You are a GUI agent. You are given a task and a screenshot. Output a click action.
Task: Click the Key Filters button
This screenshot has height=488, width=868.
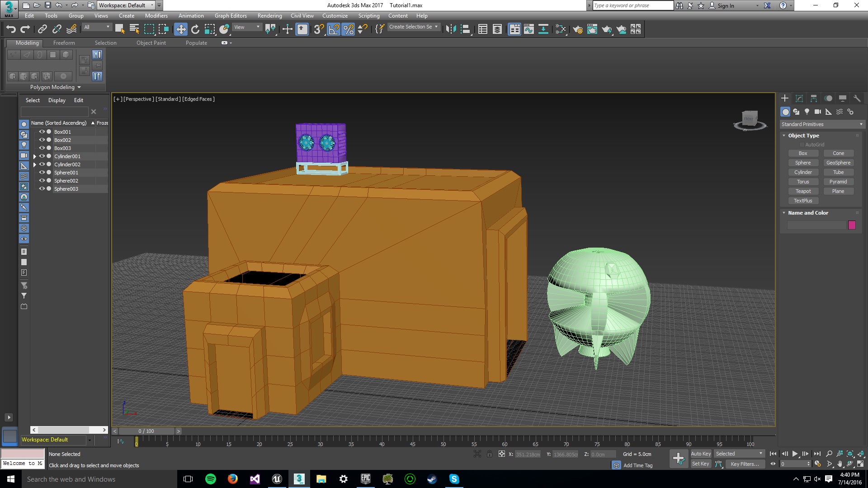coord(745,464)
